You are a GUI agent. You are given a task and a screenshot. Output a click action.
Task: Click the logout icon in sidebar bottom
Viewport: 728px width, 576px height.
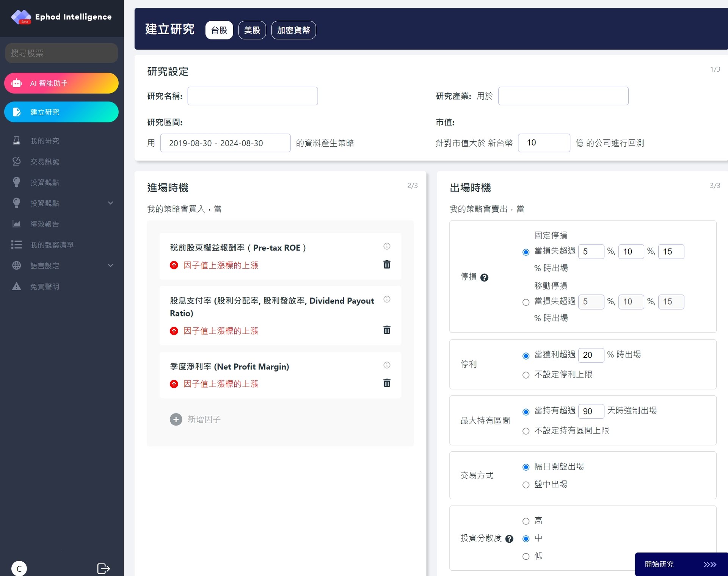coord(103,568)
